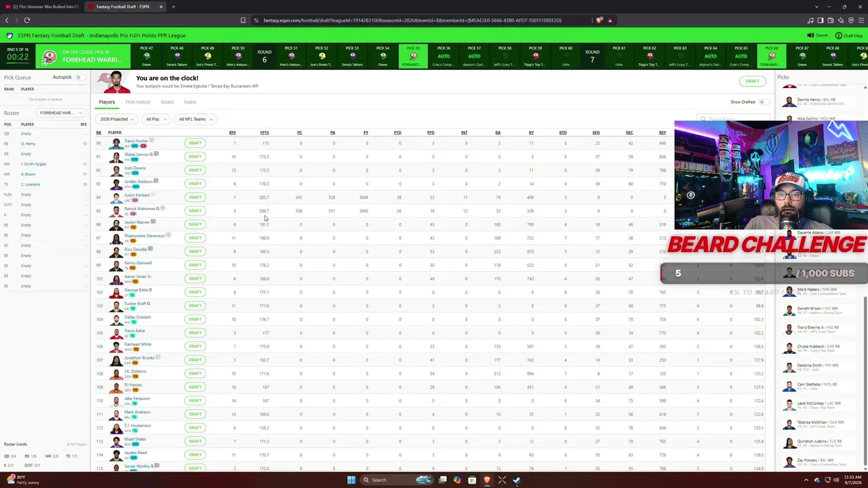The width and height of the screenshot is (868, 488).
Task: Open Kenny Gainwell player name link
Action: point(138,263)
